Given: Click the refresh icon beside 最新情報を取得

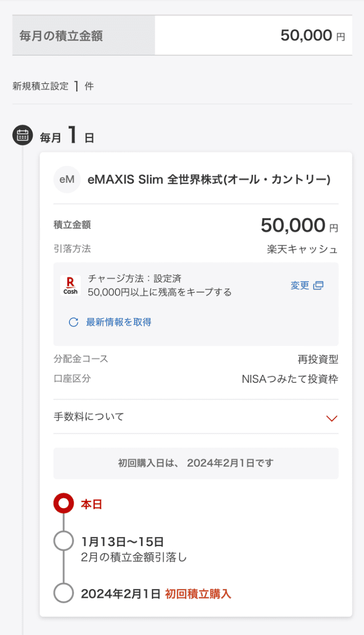Looking at the screenshot, I should tap(73, 322).
